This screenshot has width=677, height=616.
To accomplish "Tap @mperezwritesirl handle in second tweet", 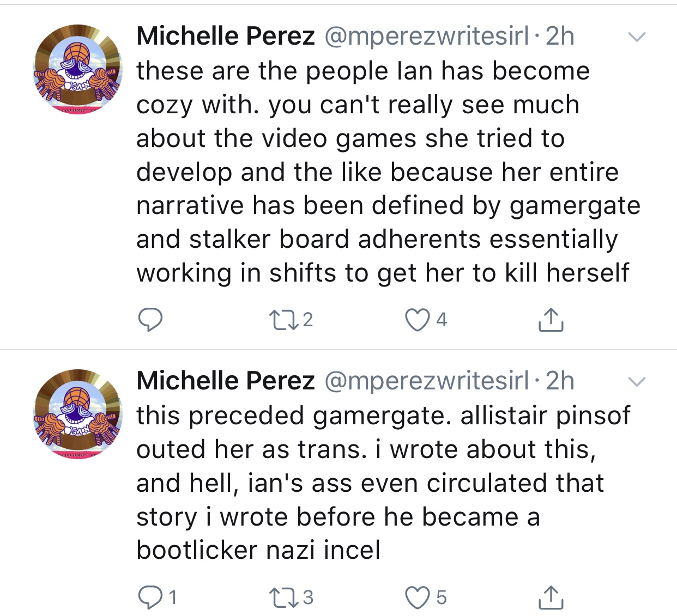I will (427, 381).
